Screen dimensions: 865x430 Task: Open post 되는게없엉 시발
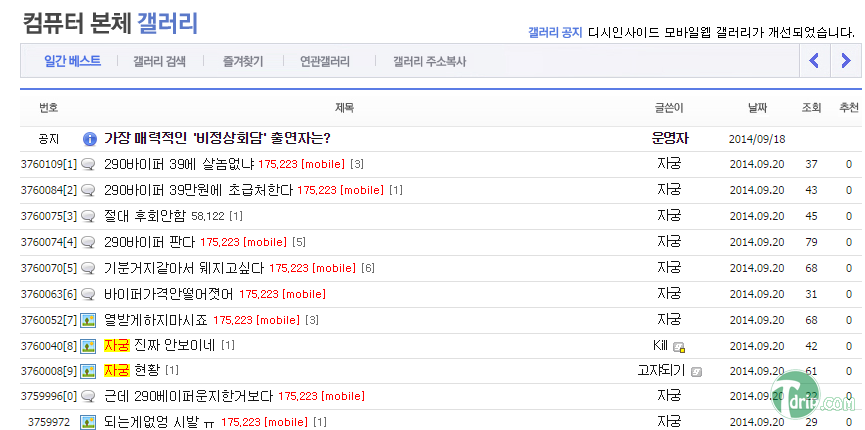[159, 422]
